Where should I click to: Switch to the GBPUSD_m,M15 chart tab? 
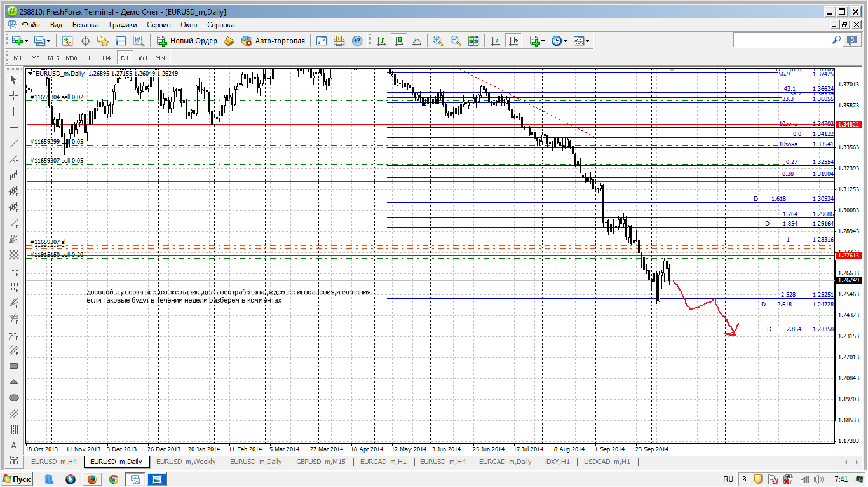[x=320, y=462]
